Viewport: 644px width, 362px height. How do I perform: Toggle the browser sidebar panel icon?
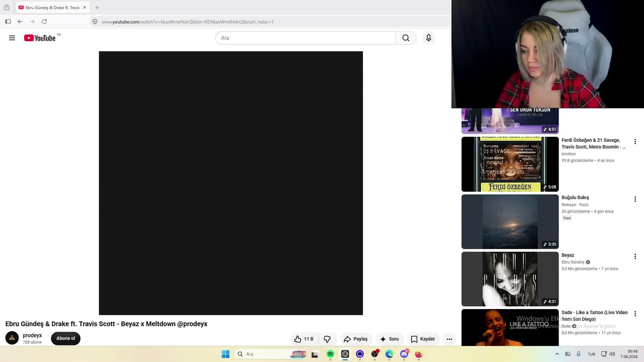tap(8, 22)
